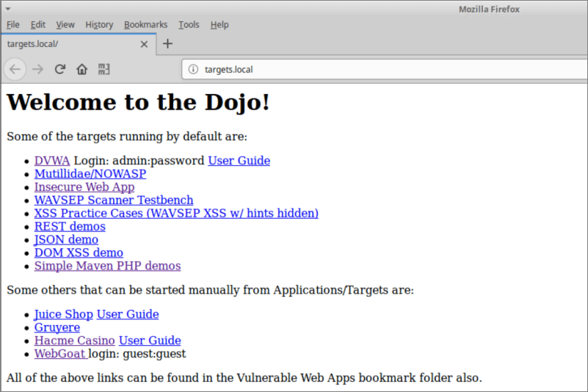Open the View menu
Image resolution: width=588 pixels, height=392 pixels.
(x=65, y=25)
